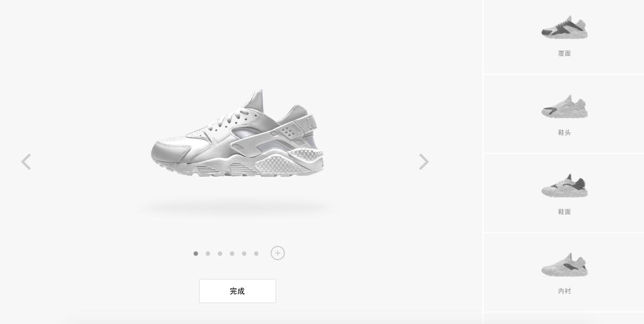This screenshot has height=324, width=644.
Task: Click the left arrow for previous view
Action: [x=26, y=162]
